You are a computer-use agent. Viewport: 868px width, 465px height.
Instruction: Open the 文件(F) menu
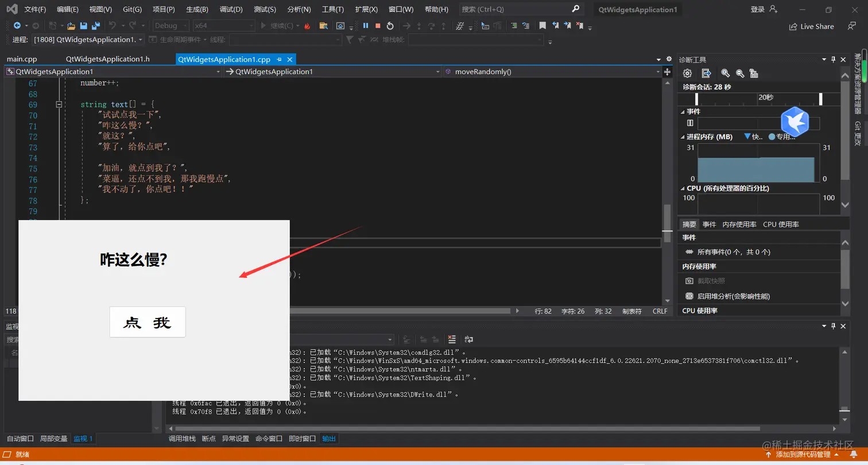tap(36, 9)
